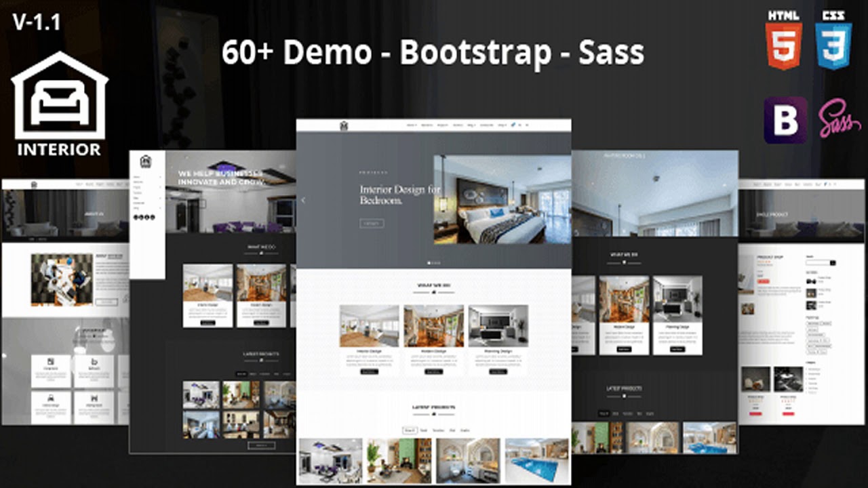Click the 'INTERIOR' wordmark under the house logo
Viewport: 868px width, 488px height.
pyautogui.click(x=59, y=149)
